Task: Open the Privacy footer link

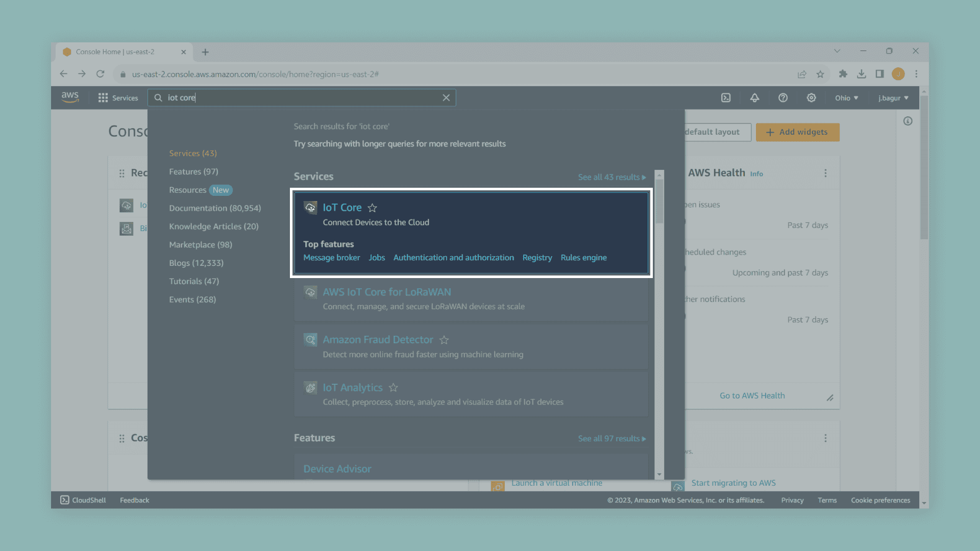Action: 792,500
